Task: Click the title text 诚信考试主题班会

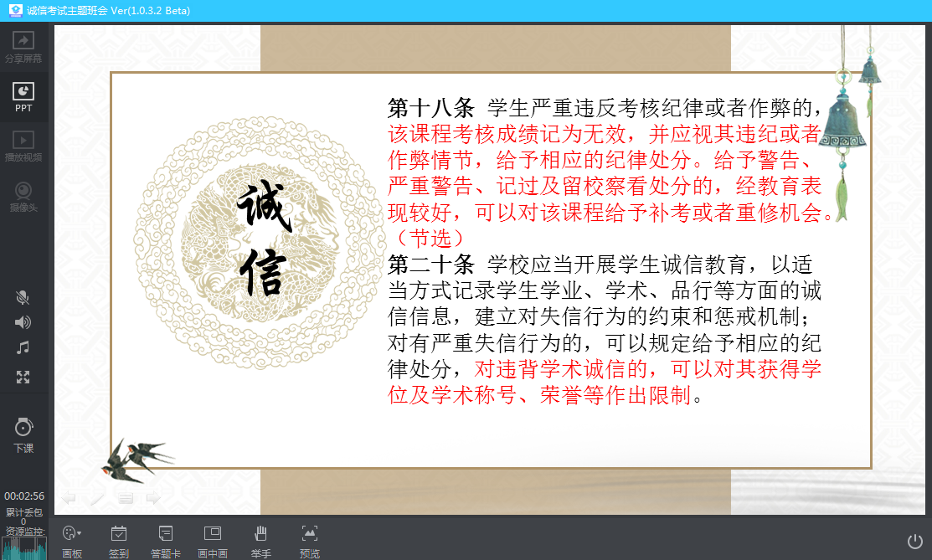Action: (67, 11)
